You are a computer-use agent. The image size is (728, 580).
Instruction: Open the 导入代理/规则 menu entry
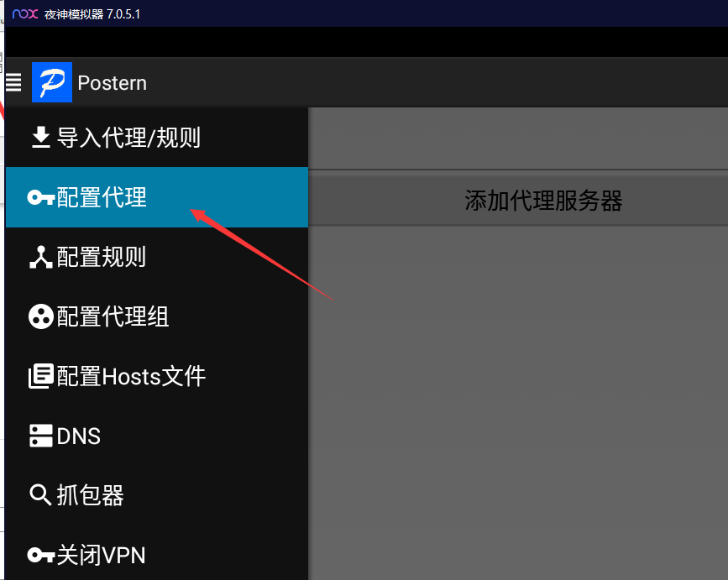tap(128, 137)
